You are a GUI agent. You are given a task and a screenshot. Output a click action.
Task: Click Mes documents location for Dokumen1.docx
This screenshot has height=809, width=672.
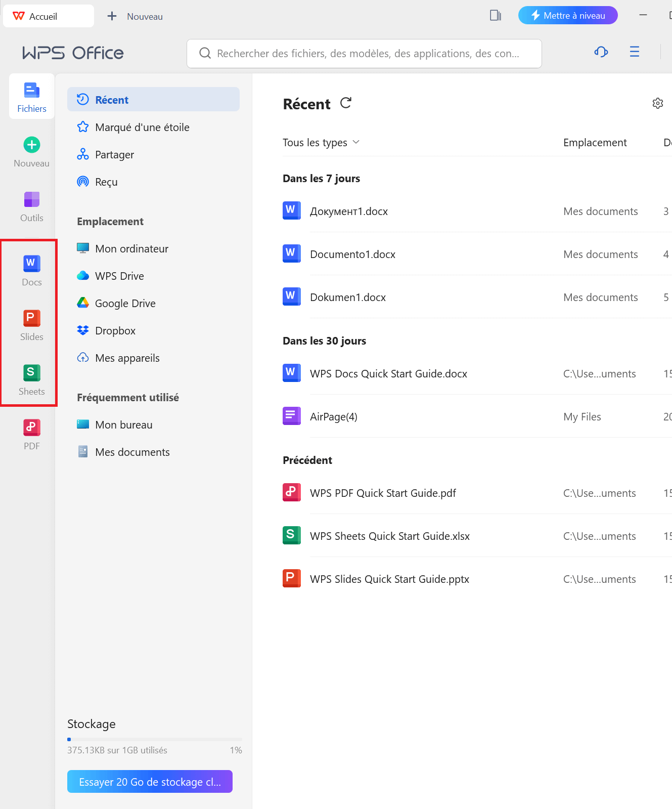(600, 297)
